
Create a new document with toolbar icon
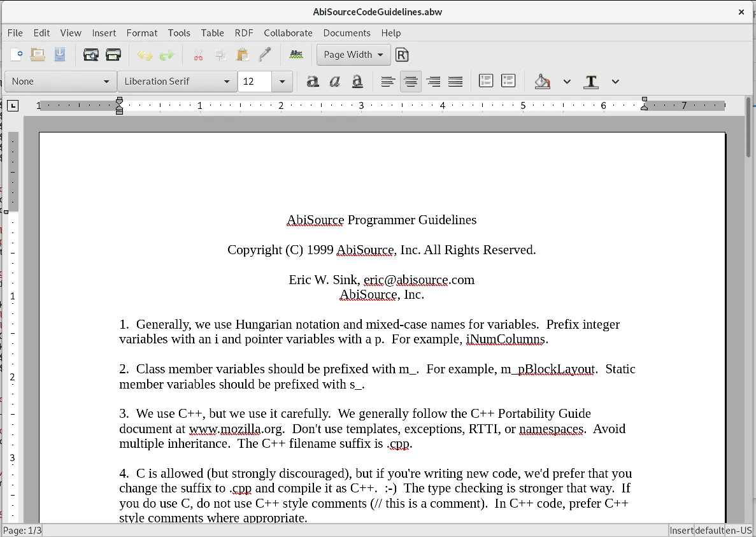coord(17,55)
